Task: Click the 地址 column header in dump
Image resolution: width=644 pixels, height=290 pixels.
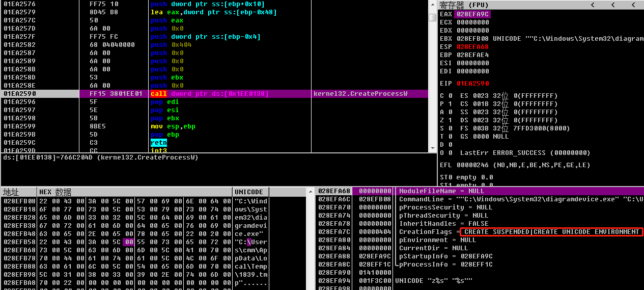Action: pyautogui.click(x=11, y=192)
